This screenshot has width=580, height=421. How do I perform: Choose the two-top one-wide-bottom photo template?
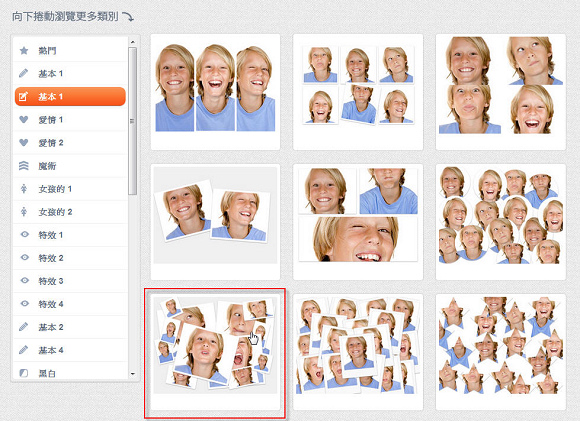pyautogui.click(x=358, y=222)
